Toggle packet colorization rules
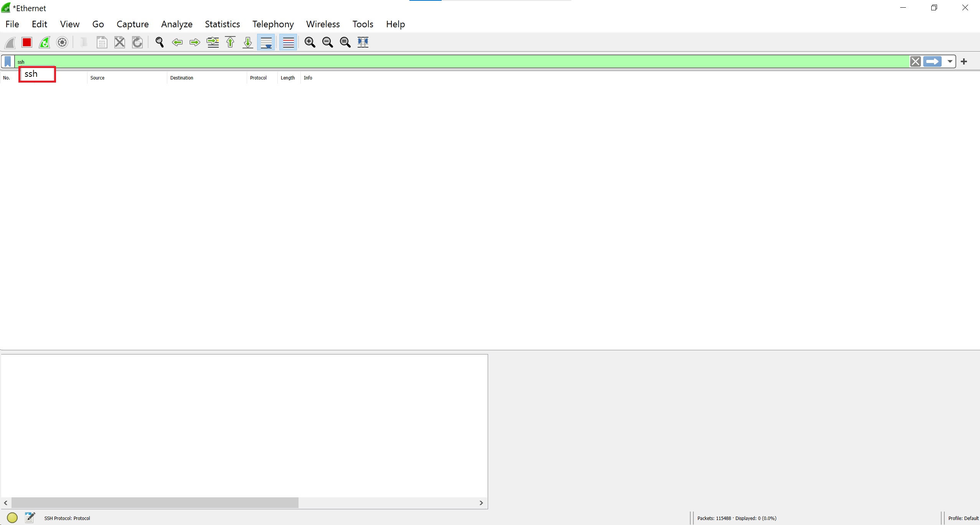980x525 pixels. 288,42
